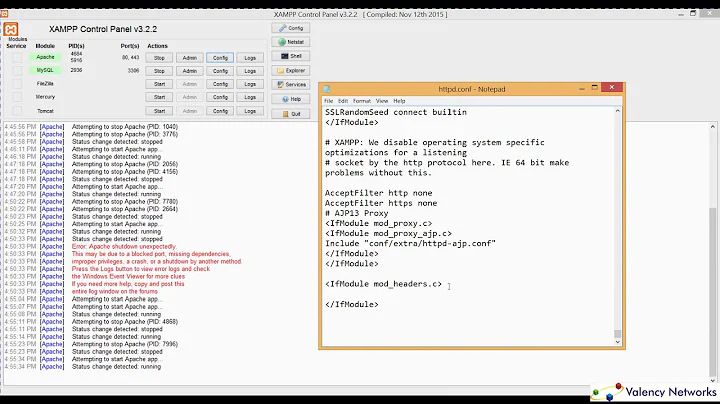Click the Help button in XAMPP

click(x=291, y=99)
